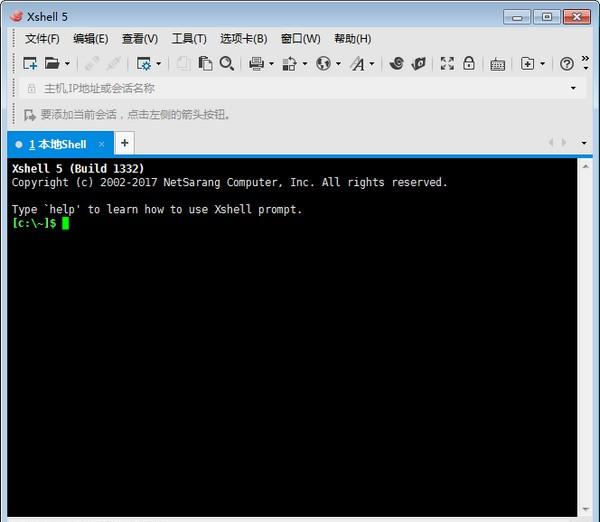This screenshot has height=522, width=600.
Task: Open the 文件(F) menu
Action: pyautogui.click(x=42, y=39)
